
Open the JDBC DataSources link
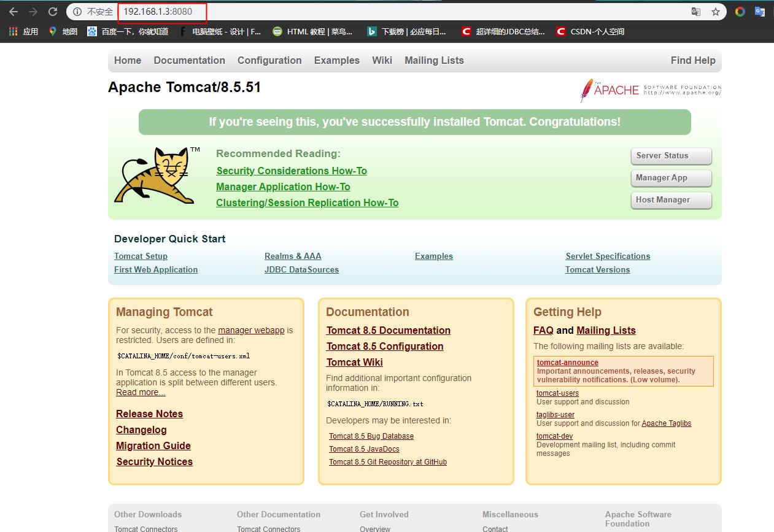301,269
